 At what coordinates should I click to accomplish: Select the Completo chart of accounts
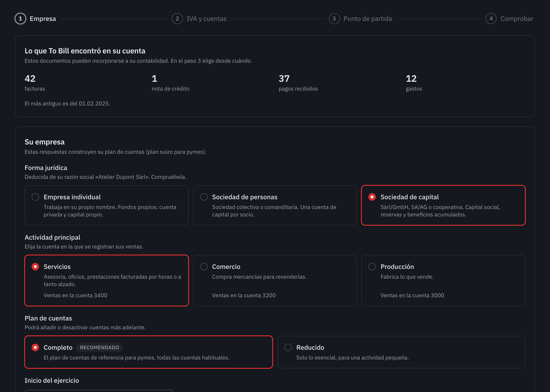pyautogui.click(x=149, y=352)
